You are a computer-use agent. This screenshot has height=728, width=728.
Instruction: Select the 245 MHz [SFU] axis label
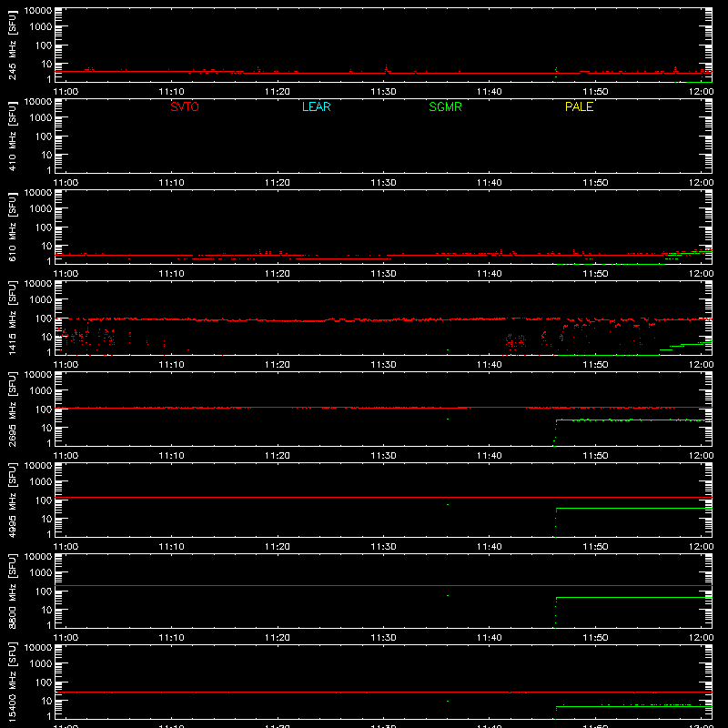coord(13,45)
